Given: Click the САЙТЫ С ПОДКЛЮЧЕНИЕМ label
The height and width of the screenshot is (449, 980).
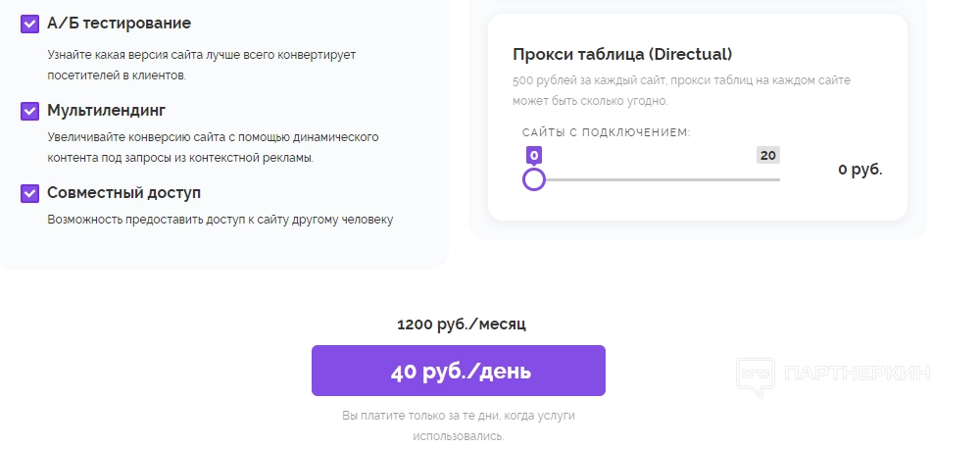Looking at the screenshot, I should (x=606, y=131).
